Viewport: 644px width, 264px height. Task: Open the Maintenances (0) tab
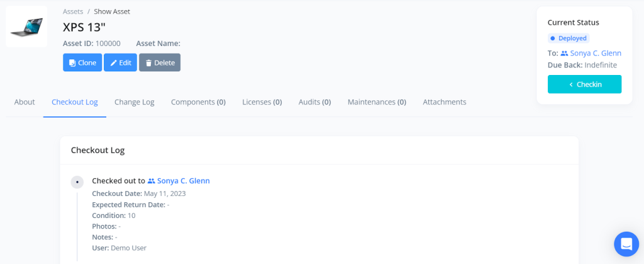point(377,102)
